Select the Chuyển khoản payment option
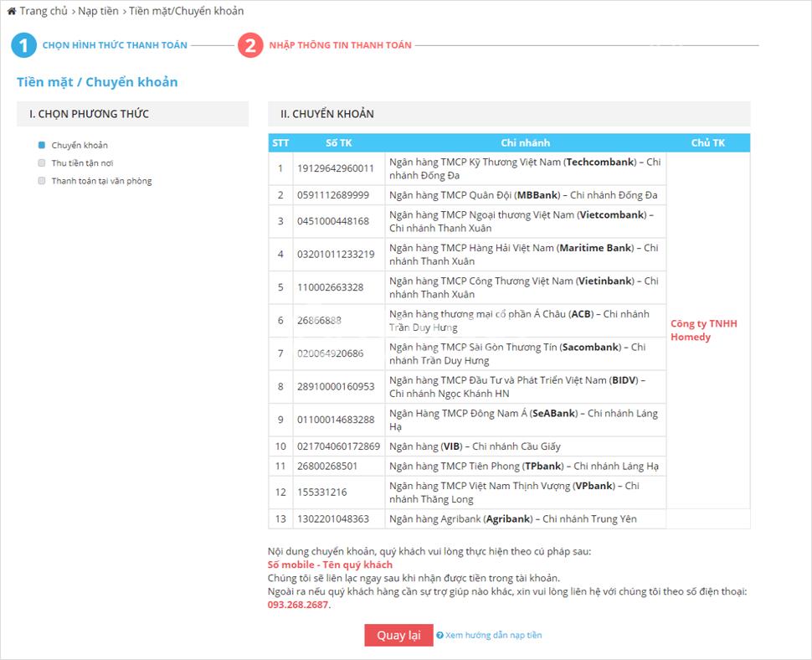The height and width of the screenshot is (660, 812). point(42,145)
